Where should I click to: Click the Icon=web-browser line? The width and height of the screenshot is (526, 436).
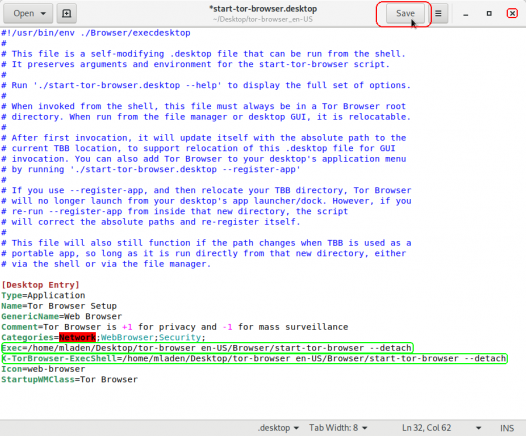(x=43, y=369)
